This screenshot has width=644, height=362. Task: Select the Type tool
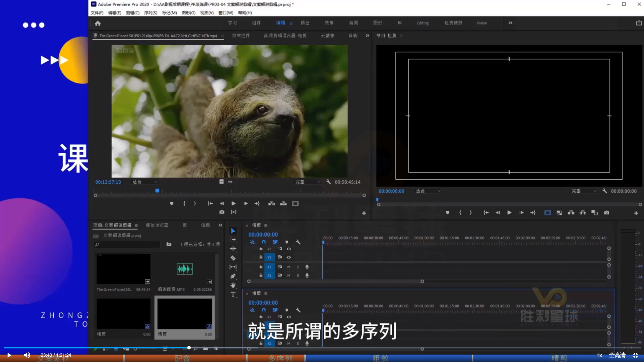point(233,294)
